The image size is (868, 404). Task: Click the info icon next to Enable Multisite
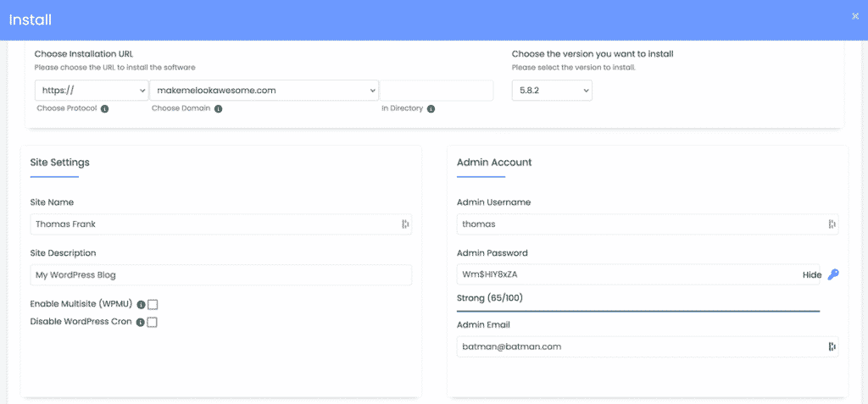[141, 304]
